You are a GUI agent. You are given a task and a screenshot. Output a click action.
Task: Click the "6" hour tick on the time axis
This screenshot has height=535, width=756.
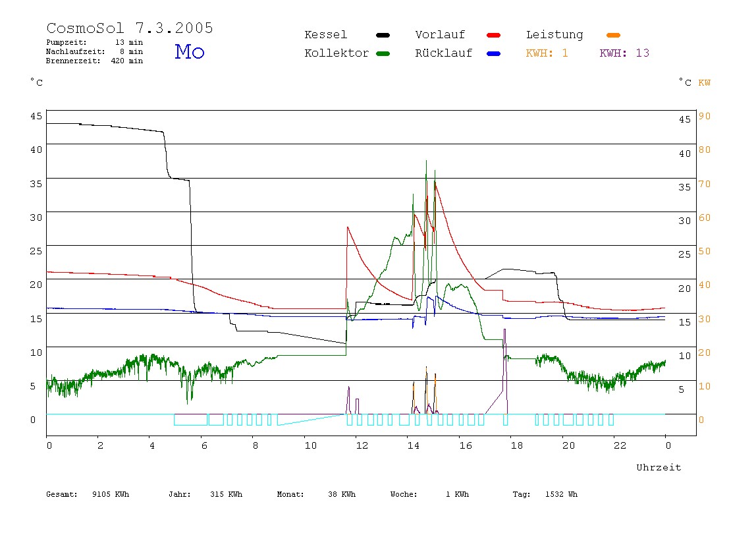coord(204,446)
